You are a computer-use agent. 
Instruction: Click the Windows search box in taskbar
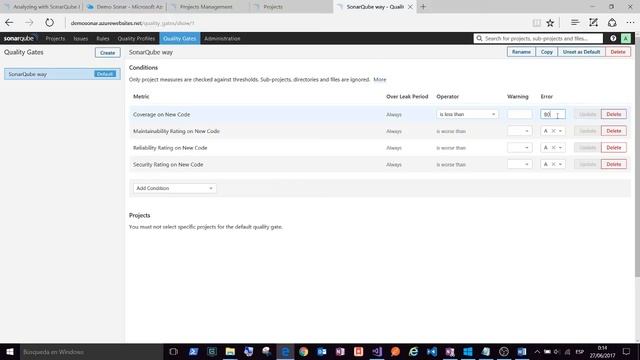(x=91, y=352)
